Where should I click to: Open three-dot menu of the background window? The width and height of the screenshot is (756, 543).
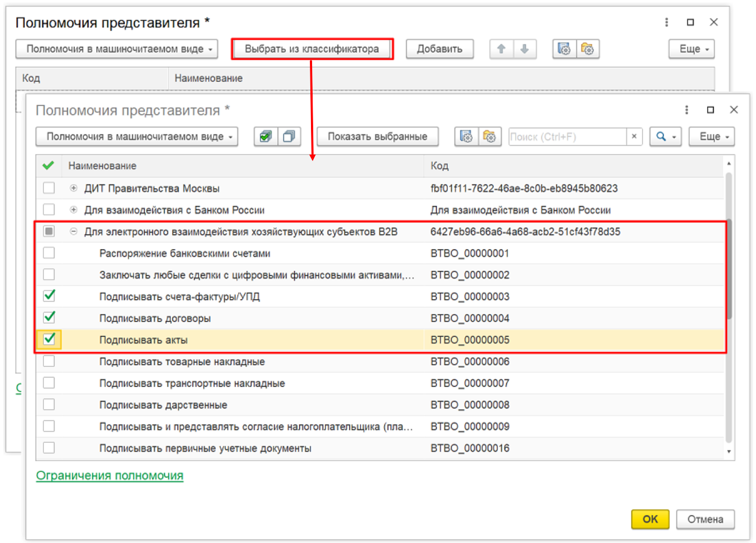666,22
